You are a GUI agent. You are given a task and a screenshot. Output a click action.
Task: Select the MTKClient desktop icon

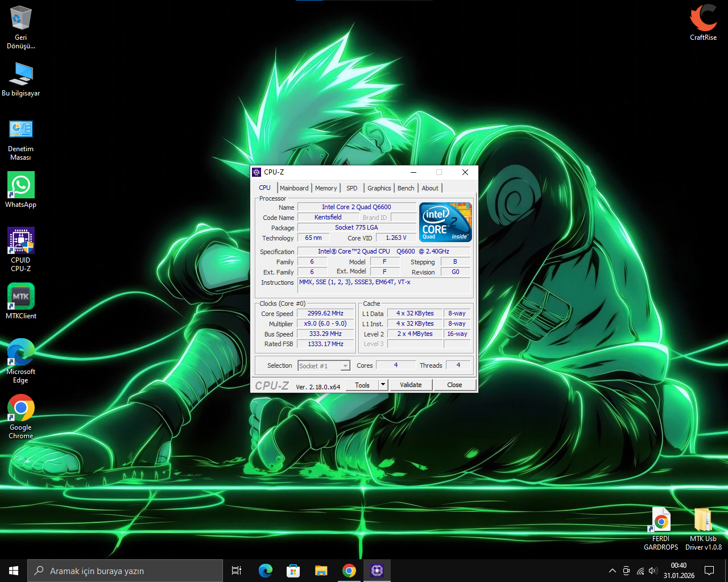(x=21, y=301)
